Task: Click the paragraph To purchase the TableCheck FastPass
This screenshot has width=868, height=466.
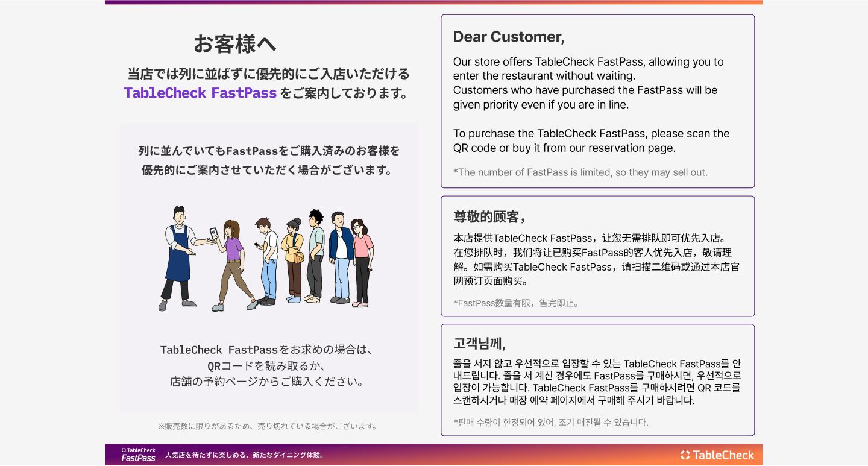Action: pyautogui.click(x=591, y=140)
